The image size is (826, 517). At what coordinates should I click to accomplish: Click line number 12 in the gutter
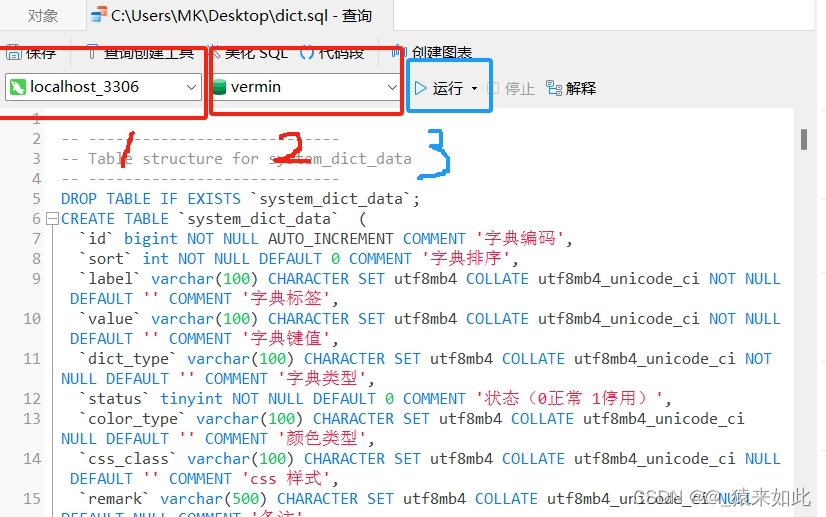tap(32, 399)
